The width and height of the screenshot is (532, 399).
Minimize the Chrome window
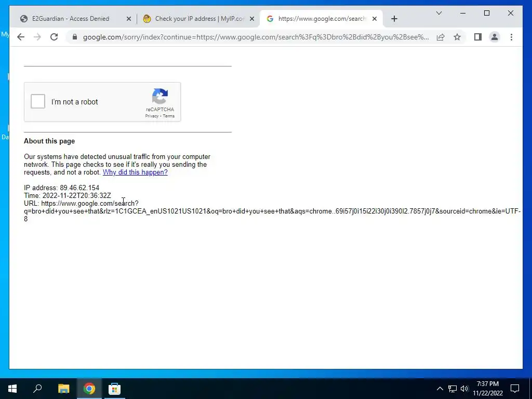[x=463, y=13]
